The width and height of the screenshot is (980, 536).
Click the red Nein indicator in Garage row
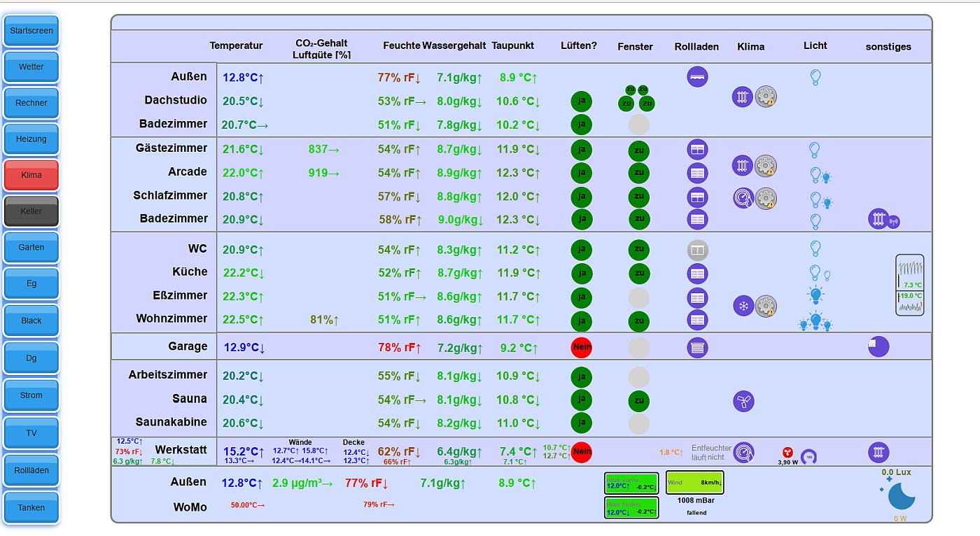(581, 347)
